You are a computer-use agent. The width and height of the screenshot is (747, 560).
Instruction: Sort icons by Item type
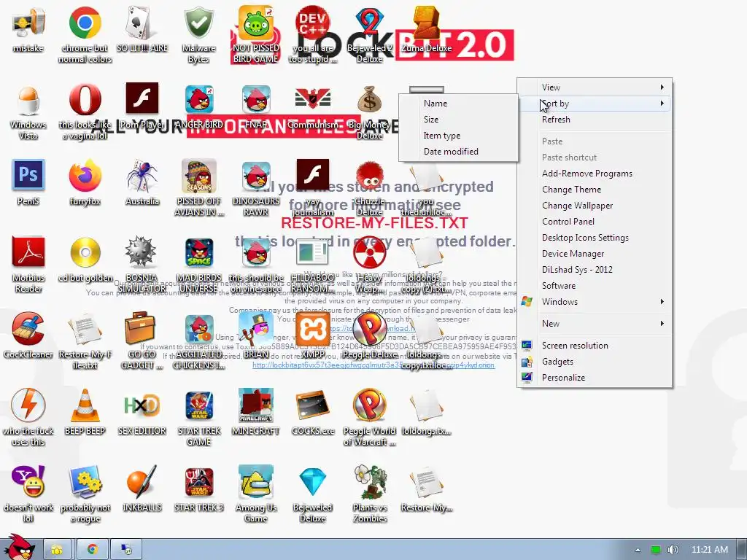(x=458, y=135)
